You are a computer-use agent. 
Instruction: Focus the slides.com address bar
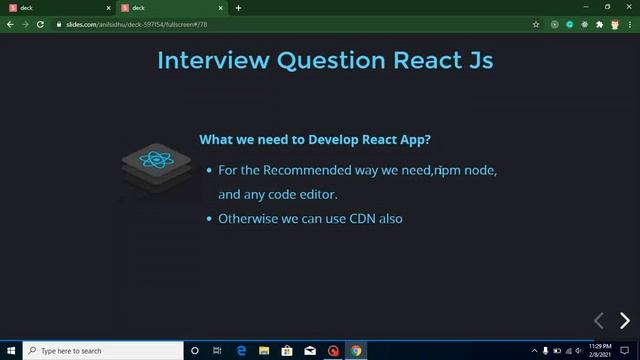click(294, 24)
